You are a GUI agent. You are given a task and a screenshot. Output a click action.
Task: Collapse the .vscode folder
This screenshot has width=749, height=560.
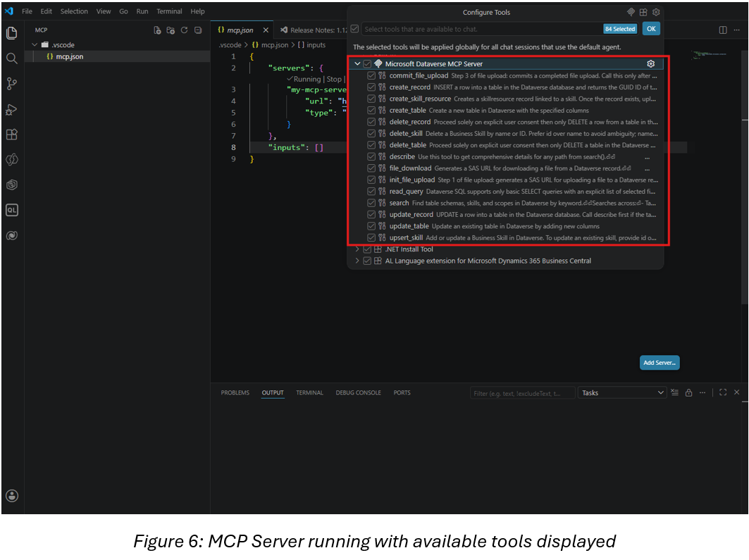[35, 45]
